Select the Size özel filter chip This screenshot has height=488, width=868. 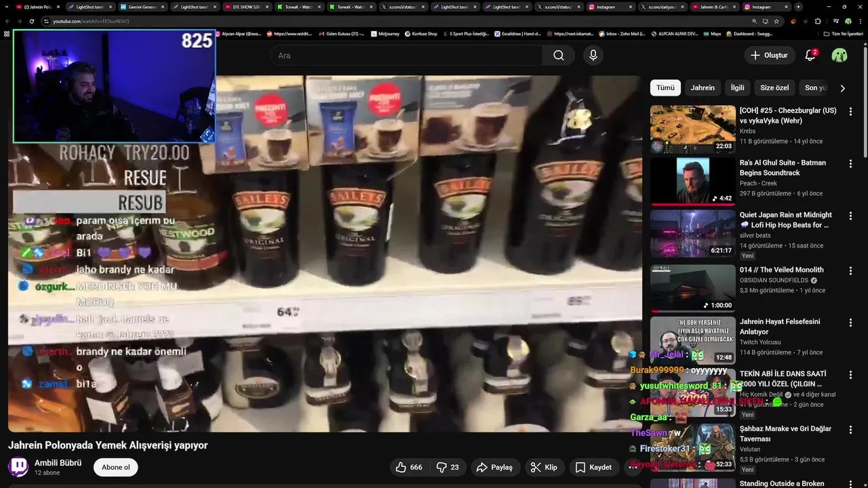[x=774, y=88]
